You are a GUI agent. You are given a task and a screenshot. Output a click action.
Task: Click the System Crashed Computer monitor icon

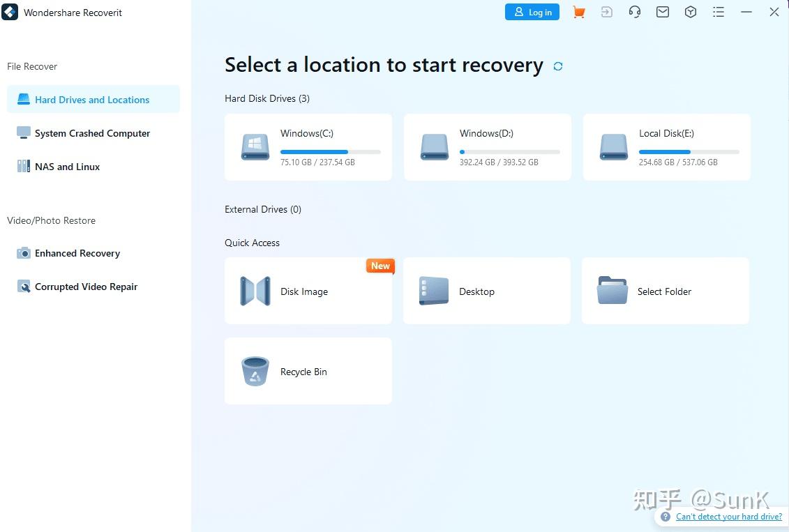point(24,132)
